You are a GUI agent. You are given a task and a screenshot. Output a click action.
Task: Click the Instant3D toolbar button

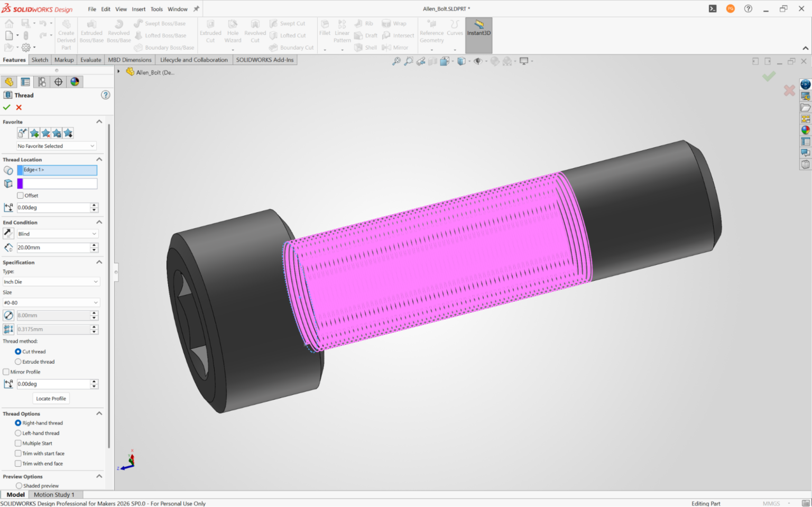pyautogui.click(x=479, y=35)
